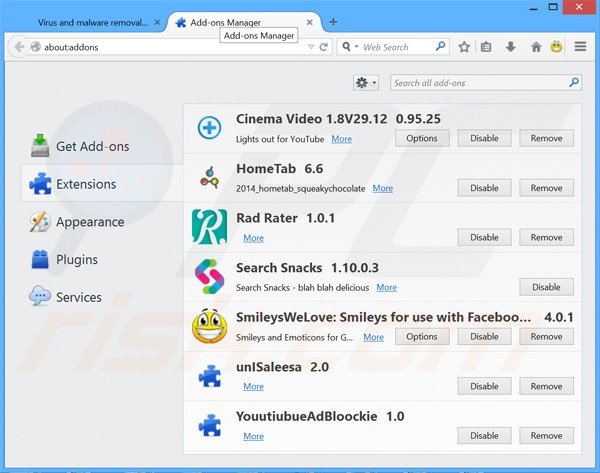Open the Plugins category
This screenshot has width=600, height=473.
(x=102, y=259)
